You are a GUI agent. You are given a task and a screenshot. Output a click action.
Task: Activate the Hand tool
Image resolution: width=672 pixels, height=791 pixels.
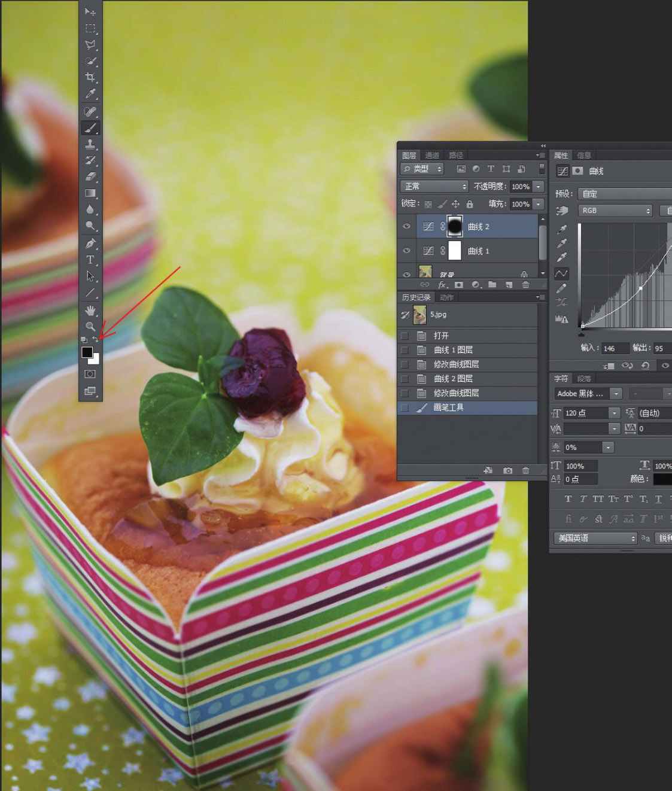90,310
